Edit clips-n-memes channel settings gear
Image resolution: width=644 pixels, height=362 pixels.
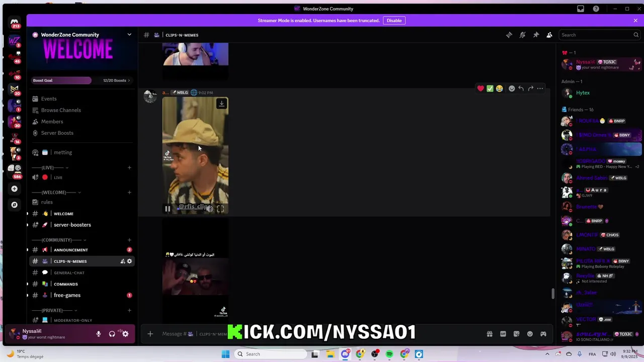click(x=129, y=261)
